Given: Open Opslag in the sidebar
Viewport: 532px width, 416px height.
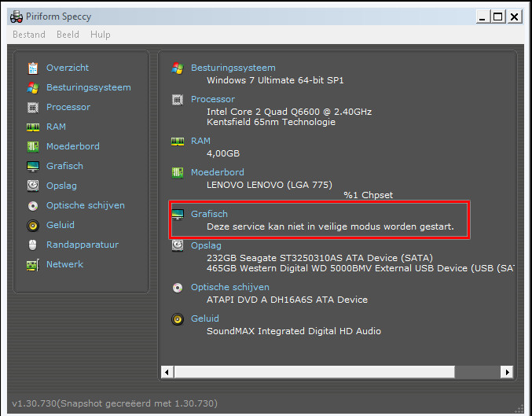Looking at the screenshot, I should 61,186.
